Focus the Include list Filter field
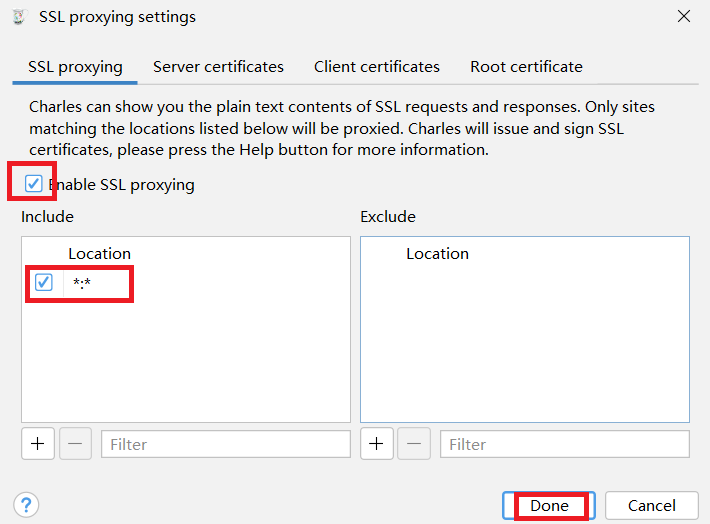710x524 pixels. pos(225,444)
